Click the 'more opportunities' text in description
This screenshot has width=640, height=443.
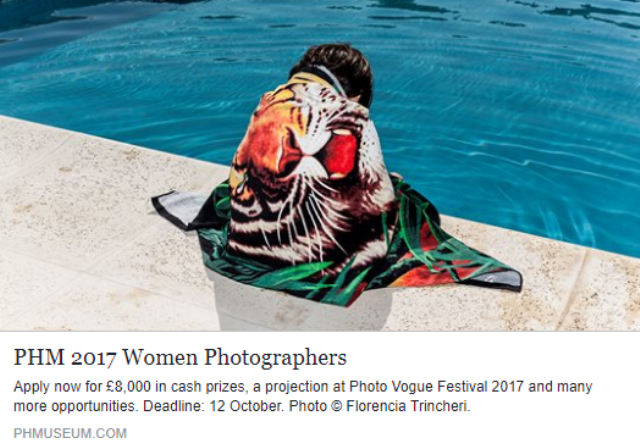pyautogui.click(x=76, y=406)
